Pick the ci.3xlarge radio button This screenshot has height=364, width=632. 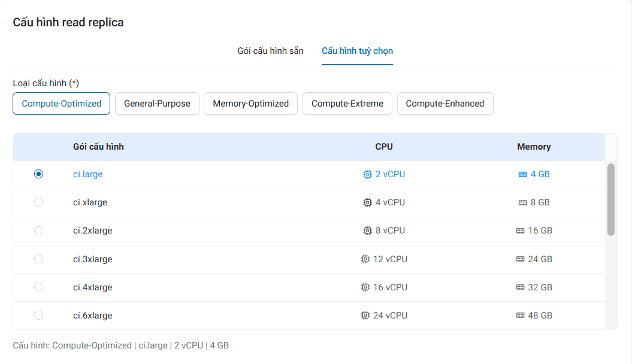[x=39, y=259]
